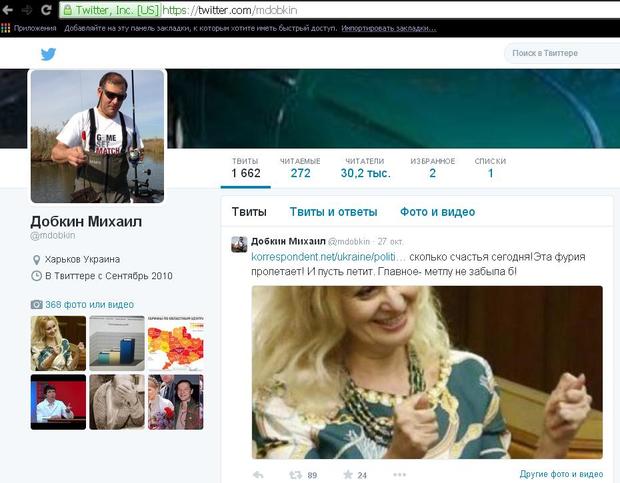Retweet the post with the retweet icon

point(297,474)
